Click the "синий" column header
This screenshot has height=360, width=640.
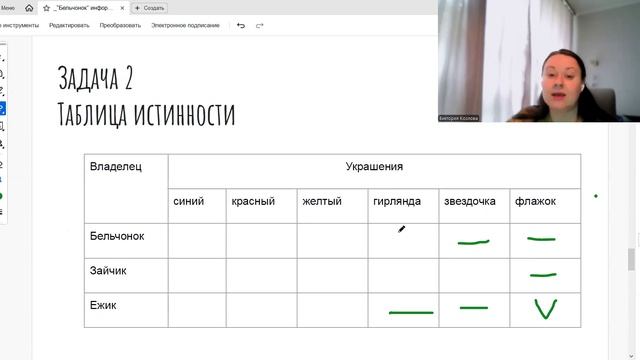(197, 206)
